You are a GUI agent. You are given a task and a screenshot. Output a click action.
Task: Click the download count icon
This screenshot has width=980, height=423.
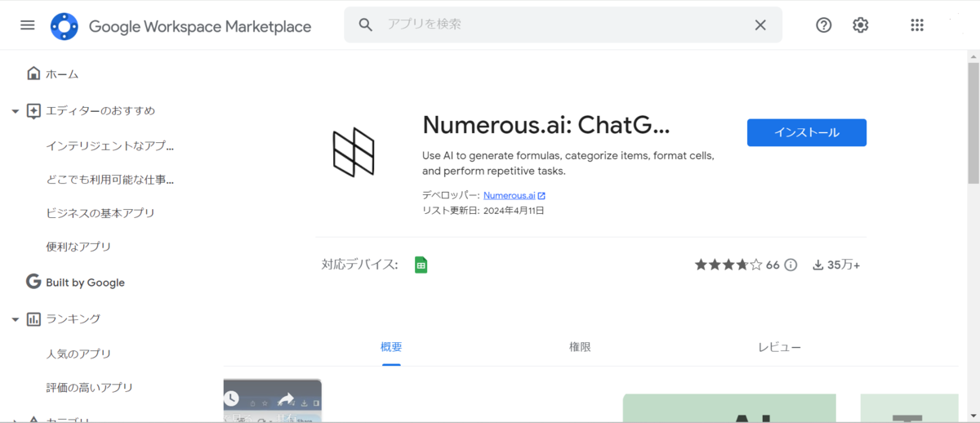coord(818,265)
